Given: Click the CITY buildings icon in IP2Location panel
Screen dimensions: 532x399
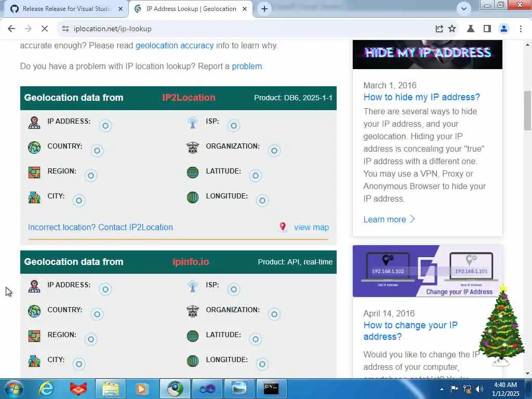Looking at the screenshot, I should 34,197.
